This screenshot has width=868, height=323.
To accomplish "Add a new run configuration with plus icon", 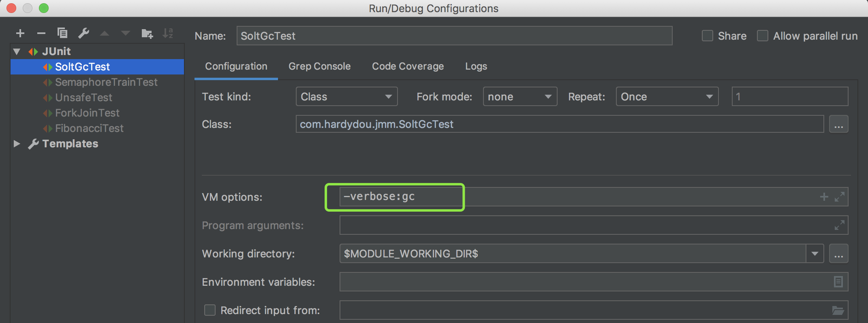I will click(20, 33).
